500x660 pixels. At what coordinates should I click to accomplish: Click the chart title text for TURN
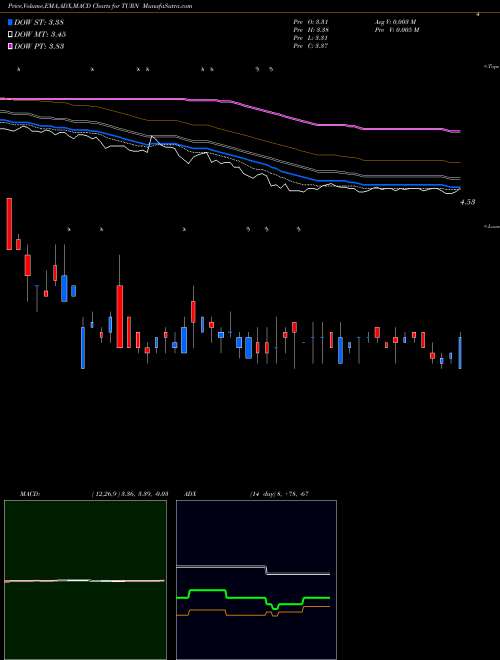point(100,6)
